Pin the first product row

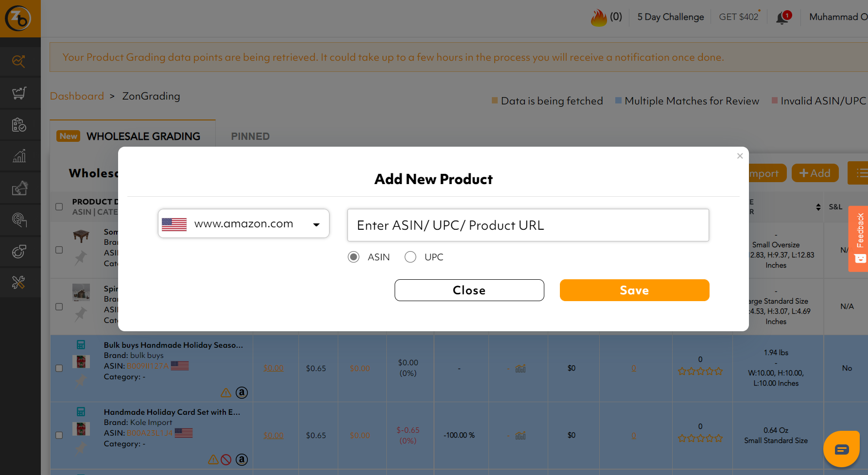[x=81, y=257]
